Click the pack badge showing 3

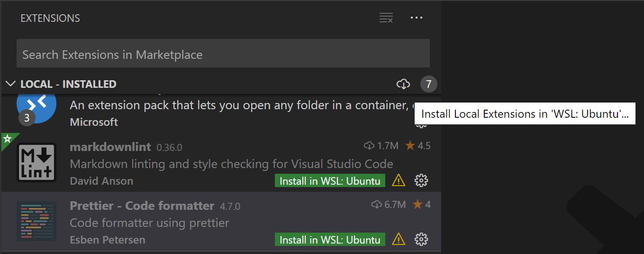pos(27,118)
